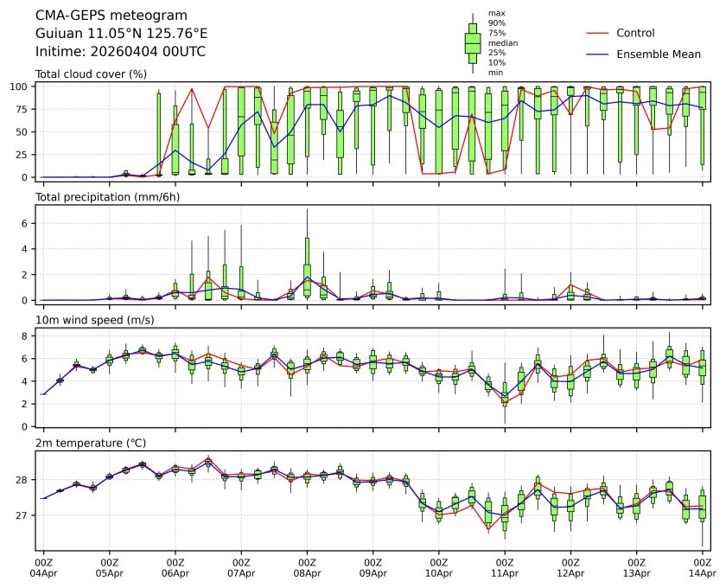726x588 pixels.
Task: Select the Ensemble Mean legend label
Action: (x=658, y=54)
